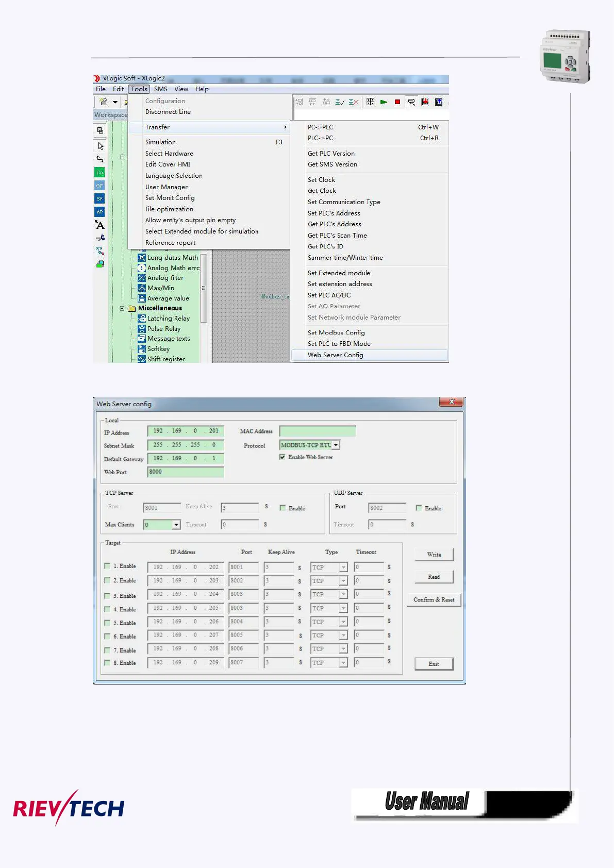The image size is (614, 868).
Task: Close the Web Server config dialog
Action: (452, 402)
